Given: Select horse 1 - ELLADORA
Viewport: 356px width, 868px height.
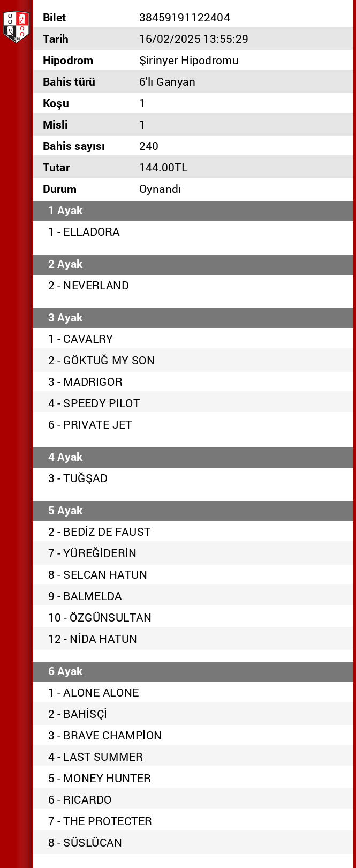Looking at the screenshot, I should coord(84,232).
